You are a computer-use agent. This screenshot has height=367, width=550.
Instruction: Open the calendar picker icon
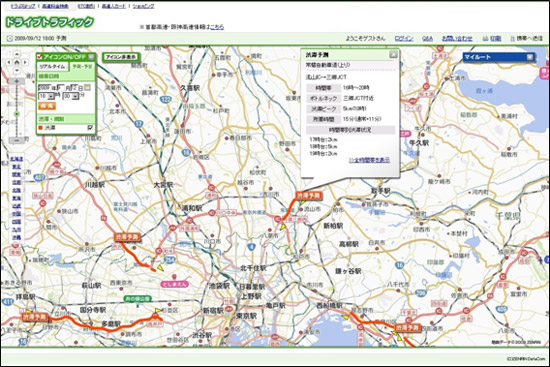point(87,87)
